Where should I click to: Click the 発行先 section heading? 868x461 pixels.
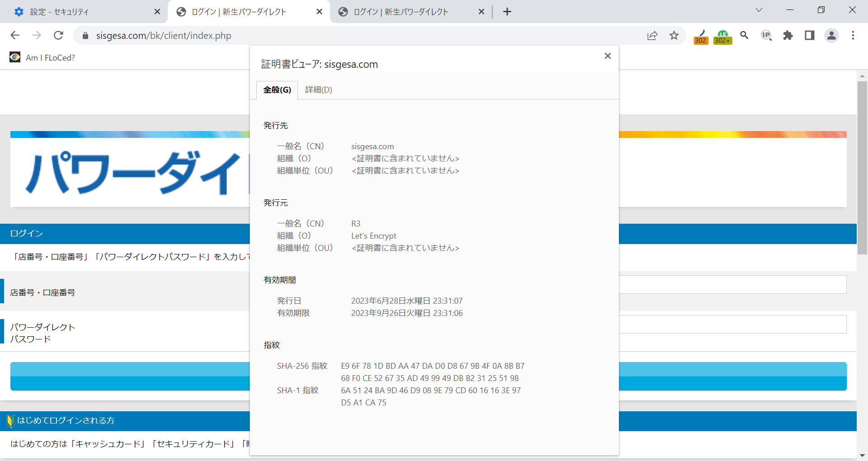tap(276, 126)
